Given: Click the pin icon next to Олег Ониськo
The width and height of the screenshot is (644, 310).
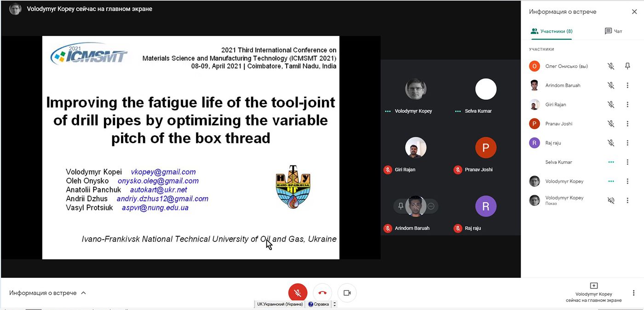Looking at the screenshot, I should point(627,66).
